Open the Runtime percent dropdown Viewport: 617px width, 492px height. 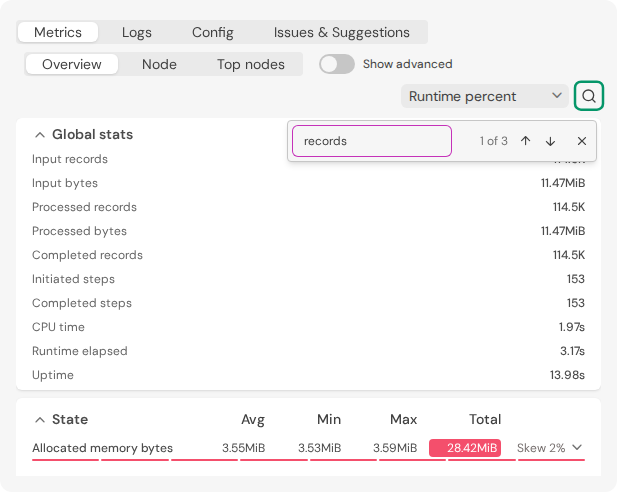[x=485, y=96]
